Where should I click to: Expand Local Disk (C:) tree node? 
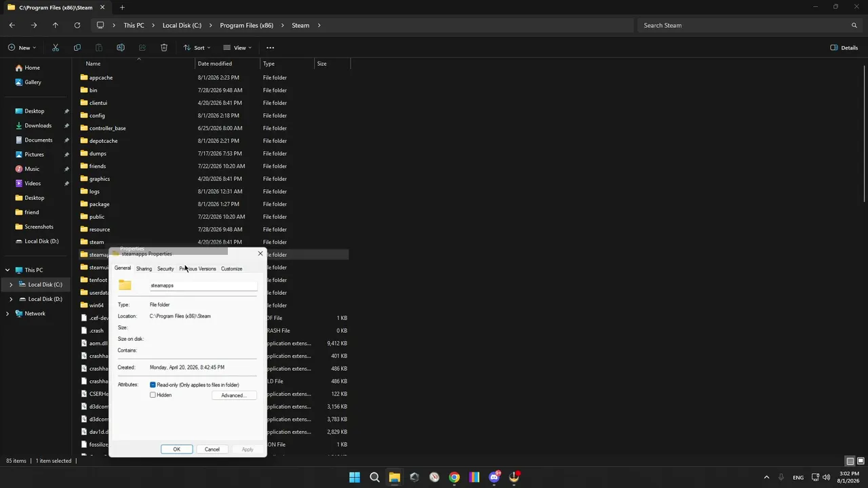point(11,285)
